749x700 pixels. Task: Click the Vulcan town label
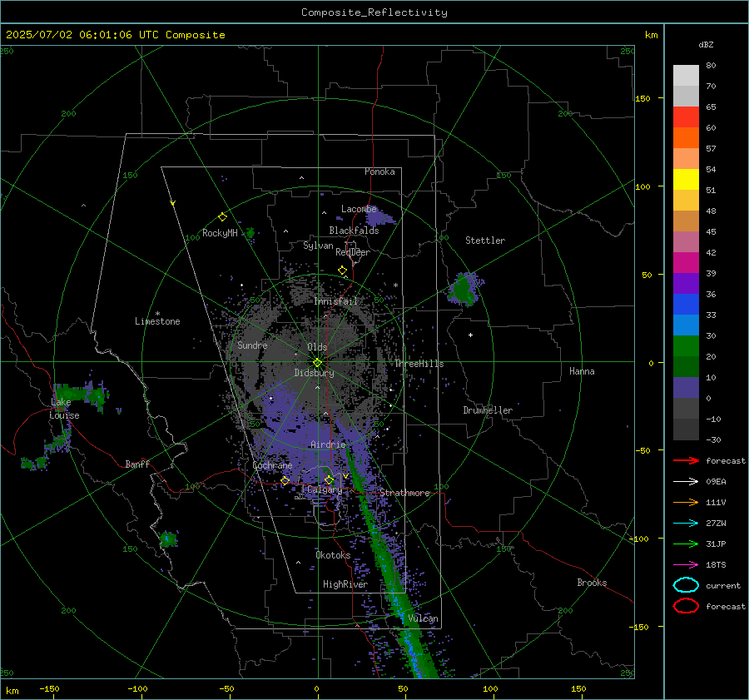pos(424,618)
